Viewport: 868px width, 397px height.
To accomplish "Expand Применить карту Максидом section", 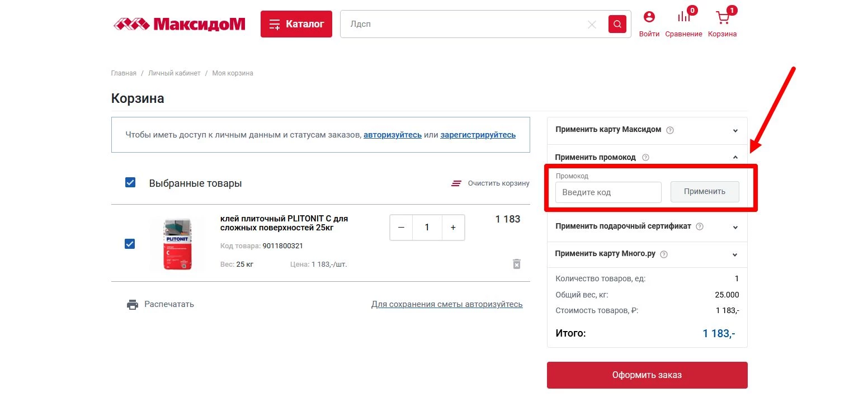I will (735, 130).
